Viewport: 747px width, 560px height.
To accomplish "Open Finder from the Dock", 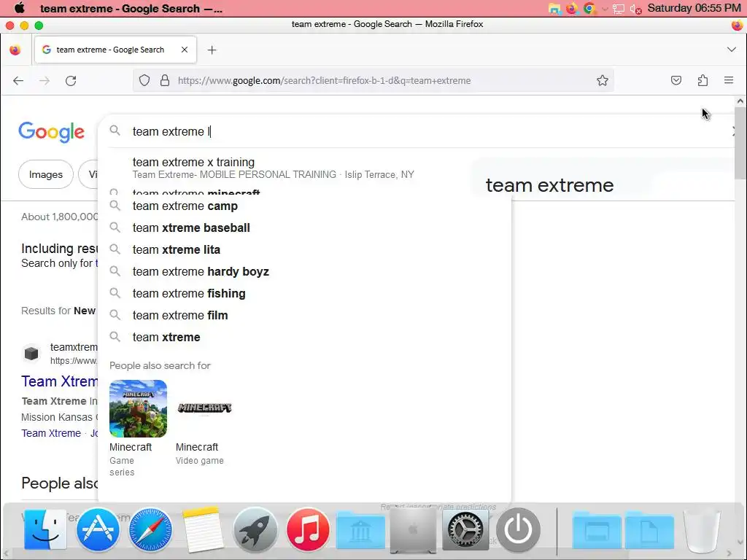I will pos(44,529).
